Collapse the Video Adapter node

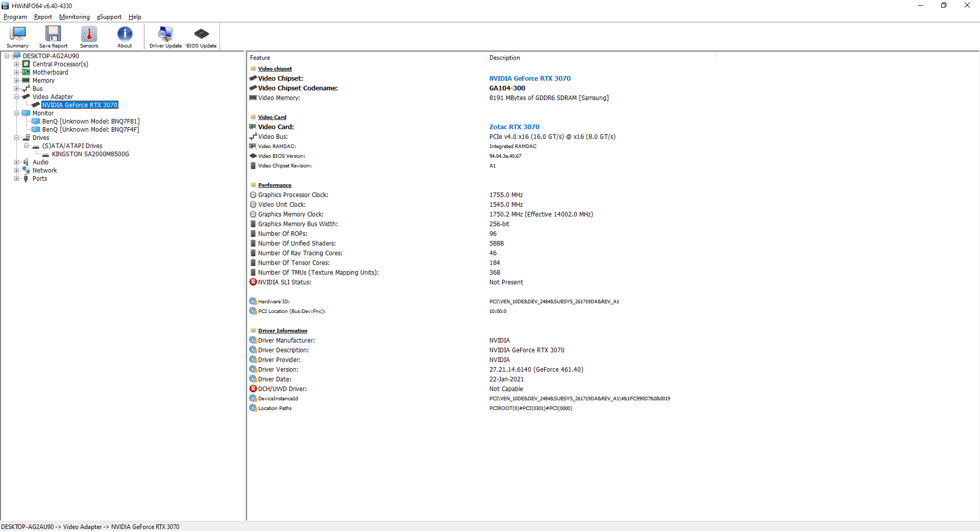click(17, 96)
